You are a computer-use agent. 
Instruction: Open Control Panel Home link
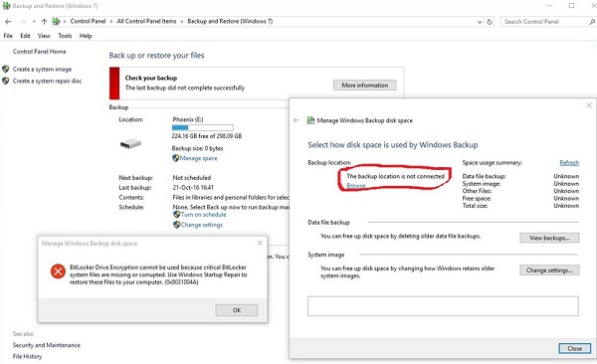39,52
